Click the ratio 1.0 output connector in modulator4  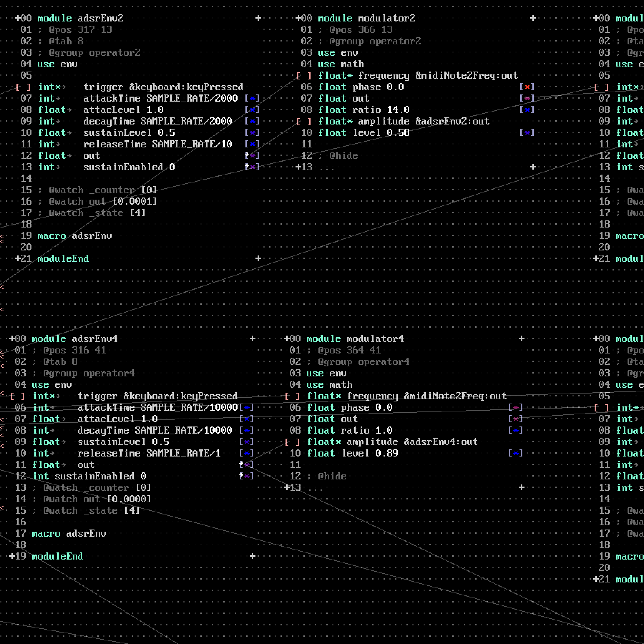516,430
